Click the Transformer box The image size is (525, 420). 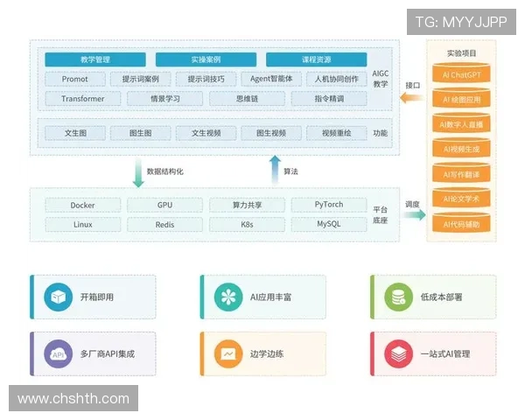(83, 99)
